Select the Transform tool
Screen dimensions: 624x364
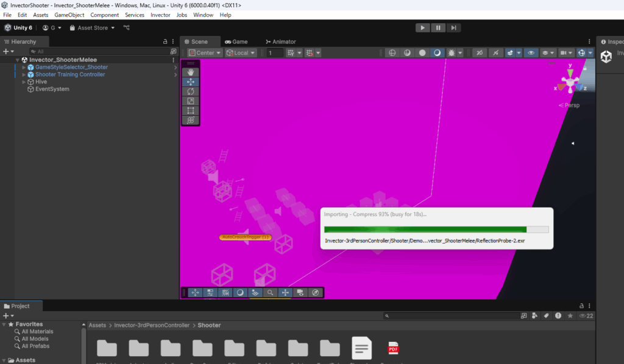[x=191, y=120]
